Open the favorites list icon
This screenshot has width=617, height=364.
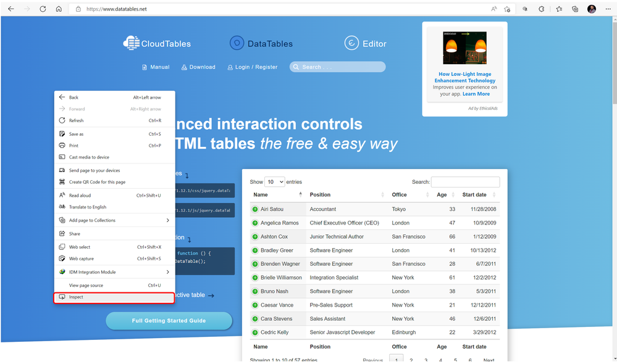click(559, 9)
